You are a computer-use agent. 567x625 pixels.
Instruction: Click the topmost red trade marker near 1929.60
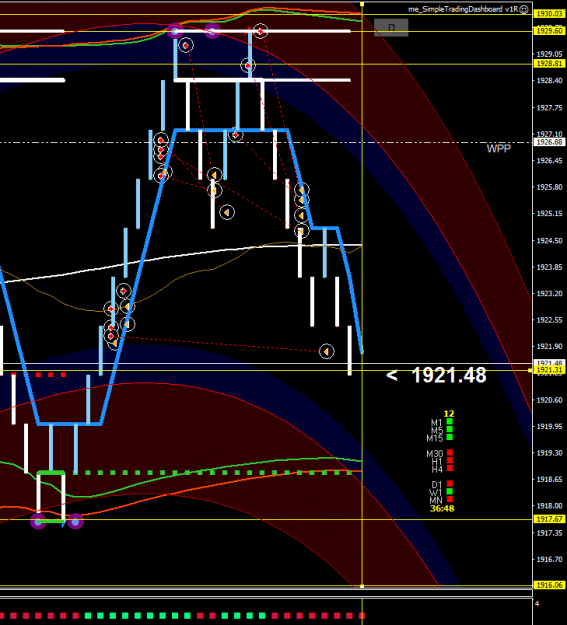point(260,31)
